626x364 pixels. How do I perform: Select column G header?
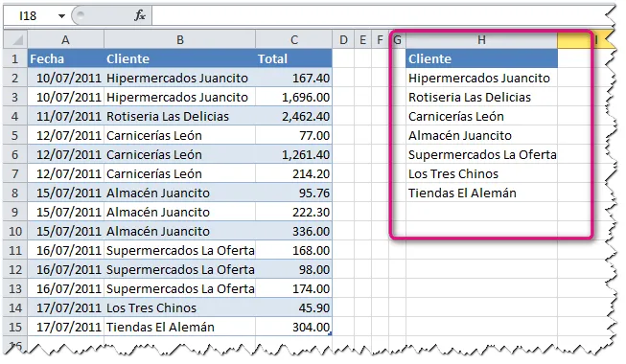pyautogui.click(x=397, y=39)
